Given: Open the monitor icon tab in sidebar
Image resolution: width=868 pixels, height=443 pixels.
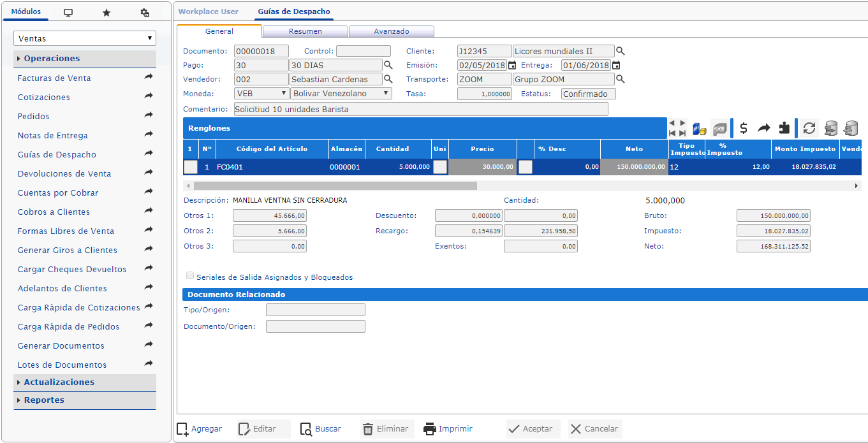Looking at the screenshot, I should click(68, 13).
